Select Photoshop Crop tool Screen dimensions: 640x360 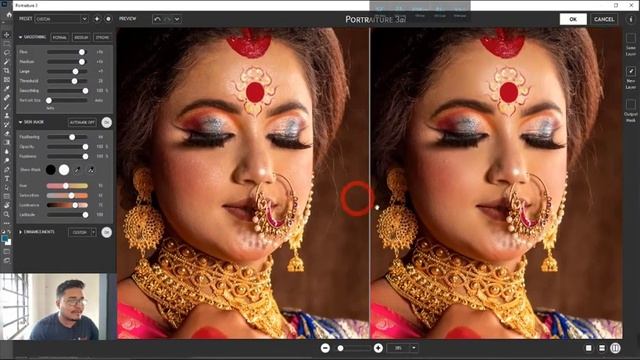(x=7, y=71)
